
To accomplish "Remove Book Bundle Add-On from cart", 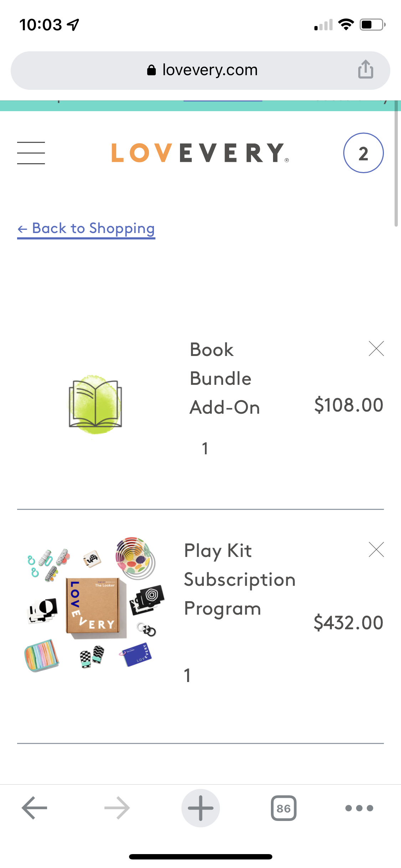I will [376, 349].
